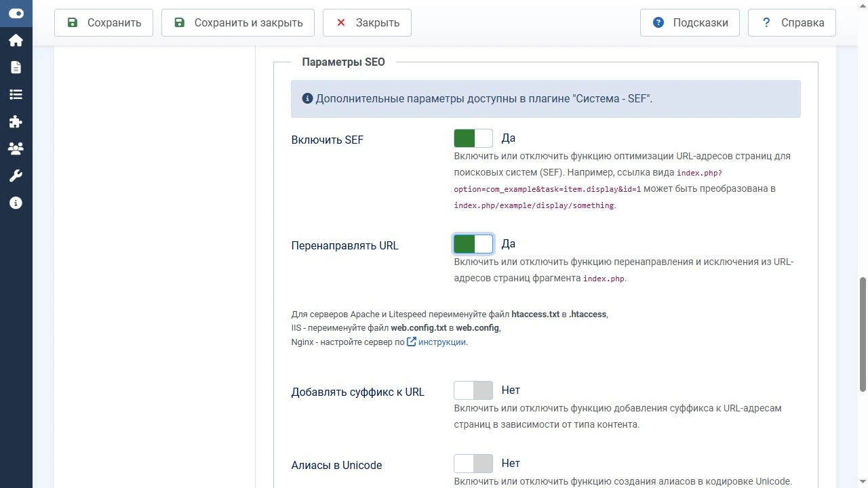Click the Добавлять суффикс к URL label

[358, 392]
